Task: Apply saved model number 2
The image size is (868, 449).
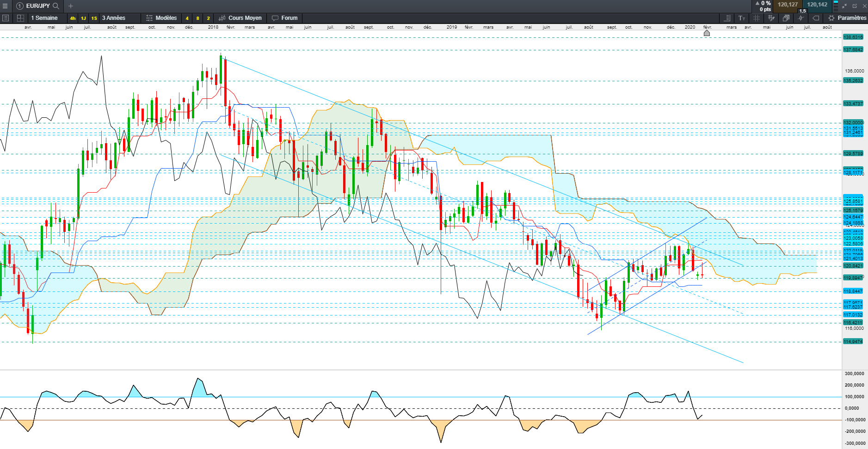Action: pos(208,18)
